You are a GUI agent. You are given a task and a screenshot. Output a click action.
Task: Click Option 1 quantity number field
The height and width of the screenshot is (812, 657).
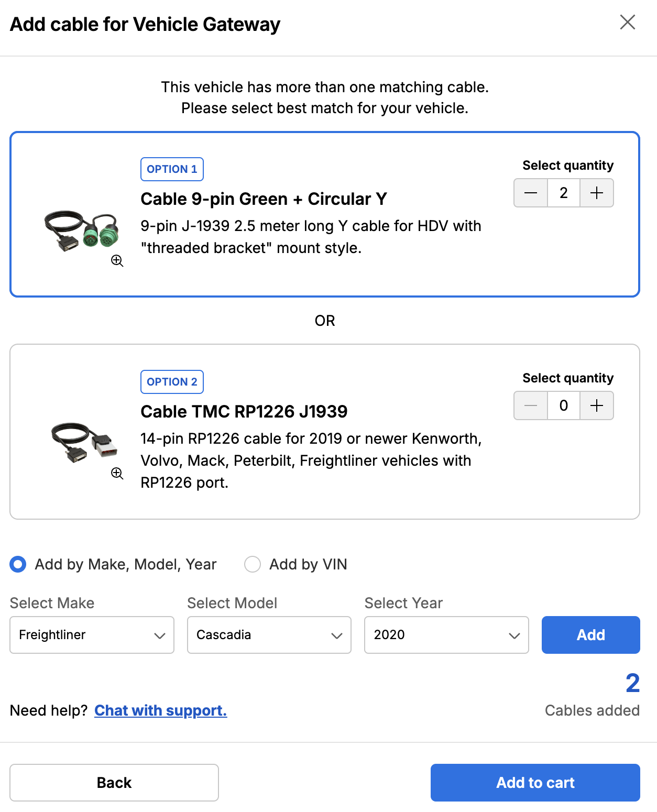coord(564,193)
